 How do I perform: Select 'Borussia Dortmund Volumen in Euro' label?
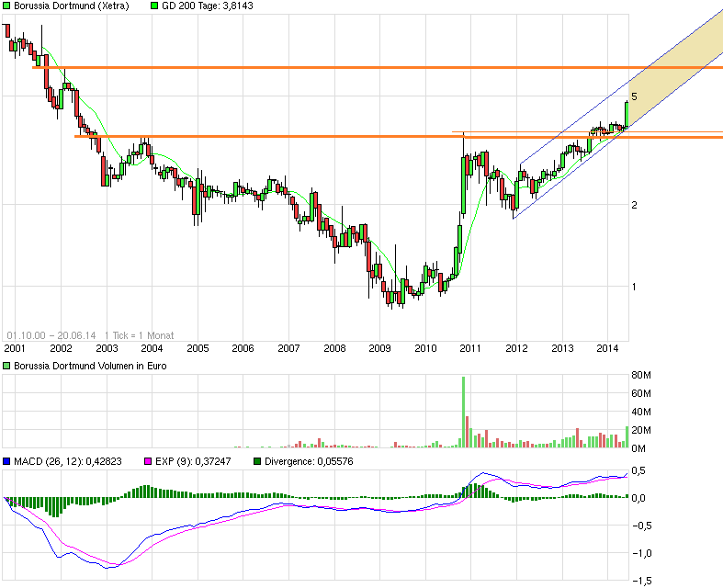click(90, 366)
